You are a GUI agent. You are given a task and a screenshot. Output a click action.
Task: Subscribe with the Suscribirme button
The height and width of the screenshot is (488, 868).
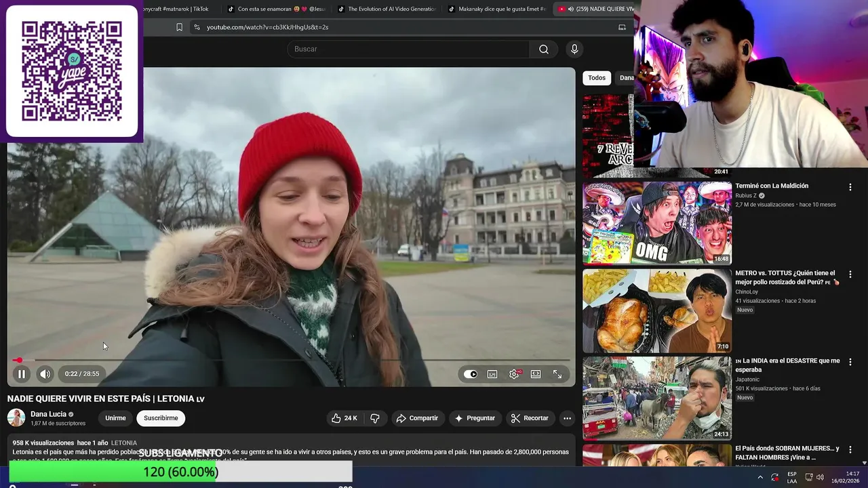(x=161, y=418)
